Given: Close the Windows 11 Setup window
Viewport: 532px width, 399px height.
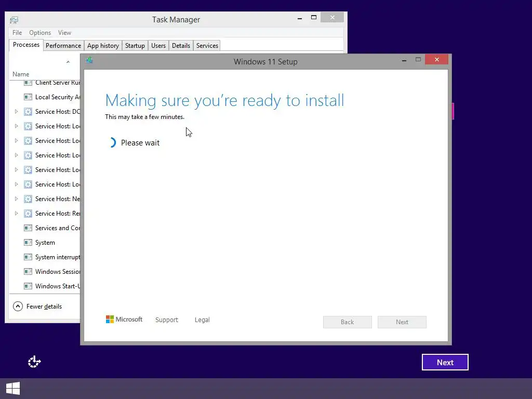Looking at the screenshot, I should click(436, 59).
